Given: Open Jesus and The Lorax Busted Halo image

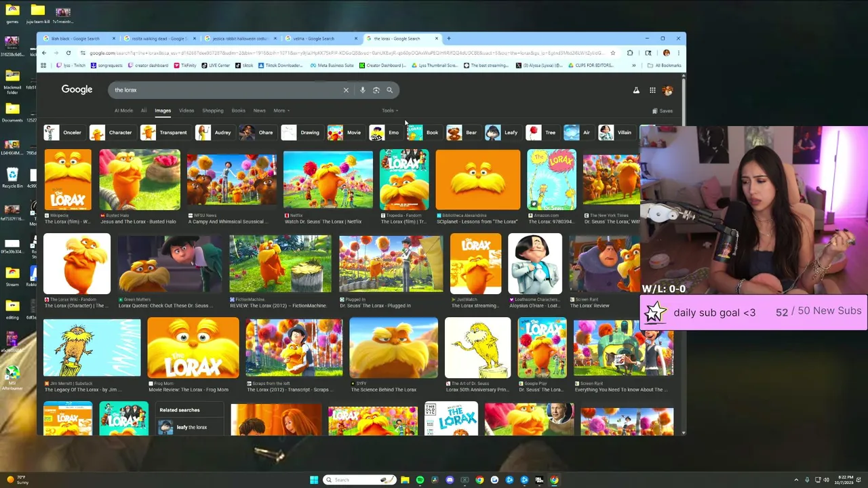Looking at the screenshot, I should pyautogui.click(x=140, y=180).
